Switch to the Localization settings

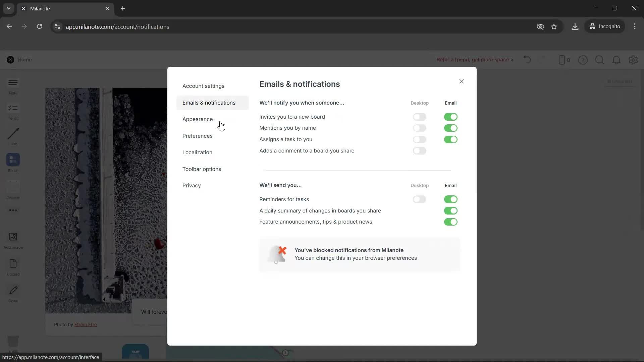coord(197,152)
